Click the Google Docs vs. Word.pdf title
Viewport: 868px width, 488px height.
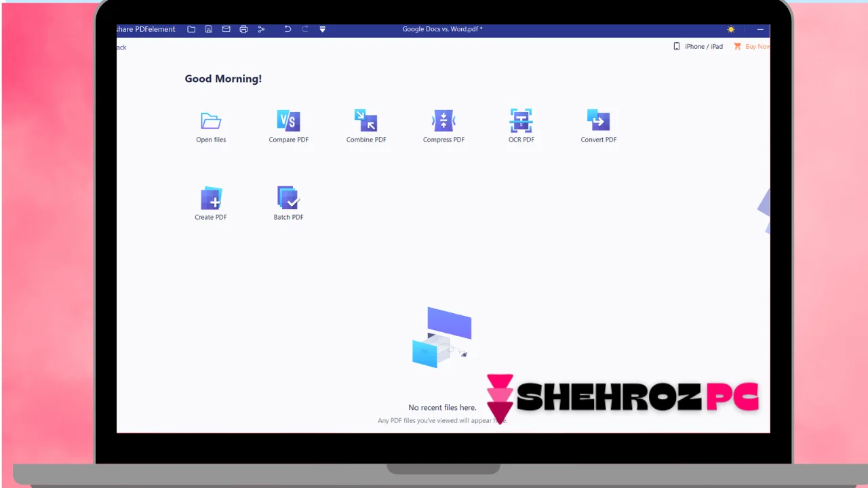[x=442, y=29]
